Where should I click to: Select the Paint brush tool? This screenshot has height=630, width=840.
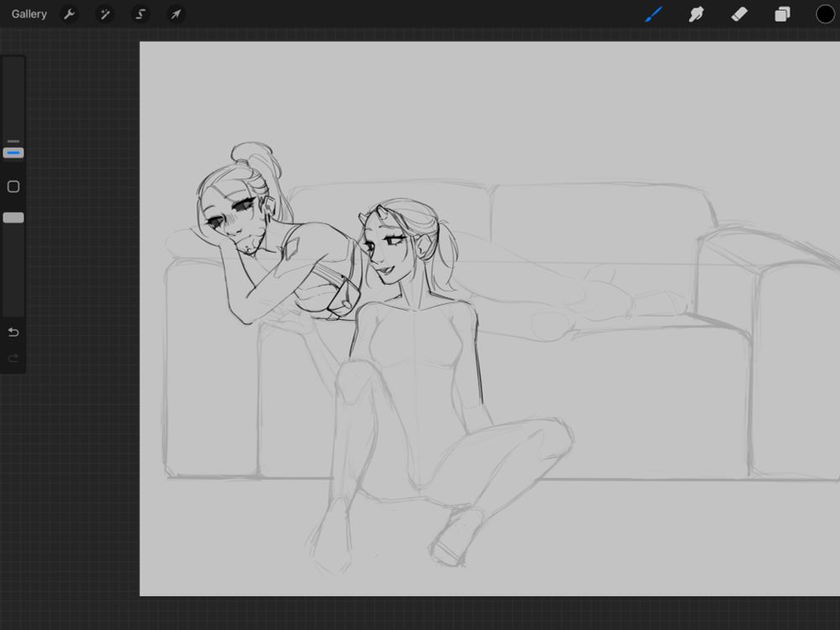pos(654,14)
